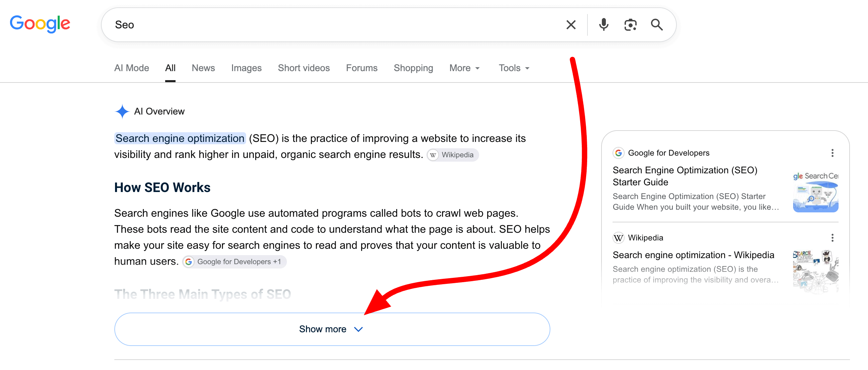The height and width of the screenshot is (370, 868).
Task: Click the Wikipedia SEO article thumbnail
Action: click(816, 272)
